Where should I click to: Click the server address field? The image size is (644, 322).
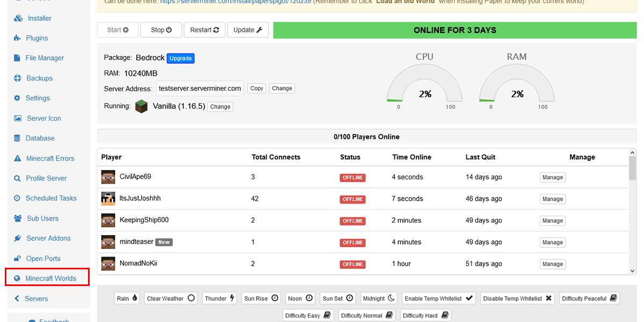[x=200, y=89]
